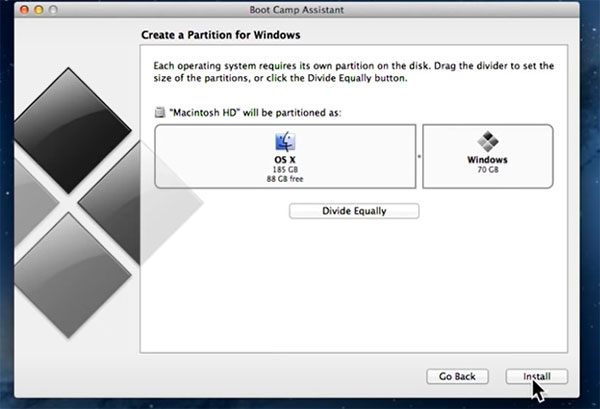600x409 pixels.
Task: Select the OS X partition box
Action: 285,156
